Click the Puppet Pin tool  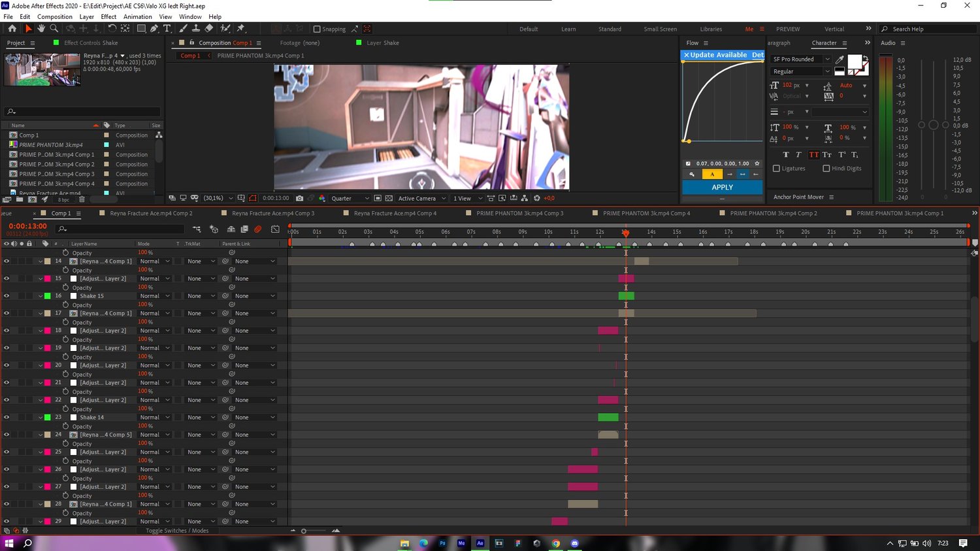(241, 29)
